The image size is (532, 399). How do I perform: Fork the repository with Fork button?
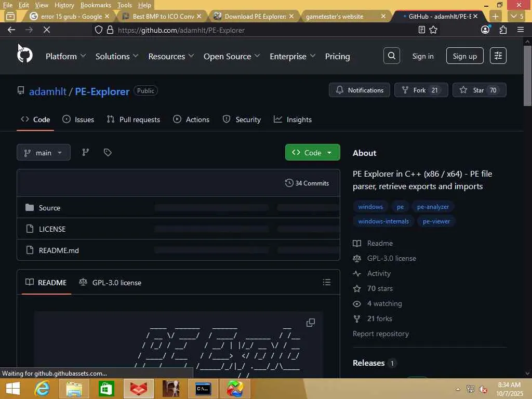[x=421, y=90]
